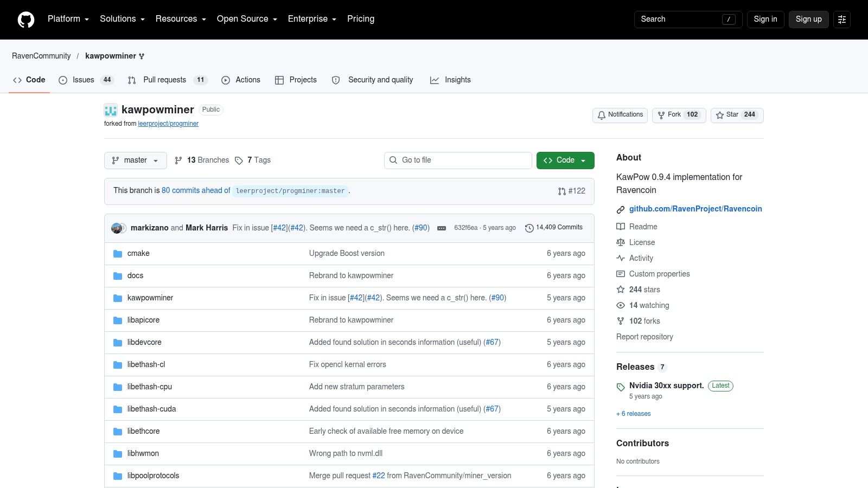Click the Readme book icon
The height and width of the screenshot is (488, 868).
(621, 227)
